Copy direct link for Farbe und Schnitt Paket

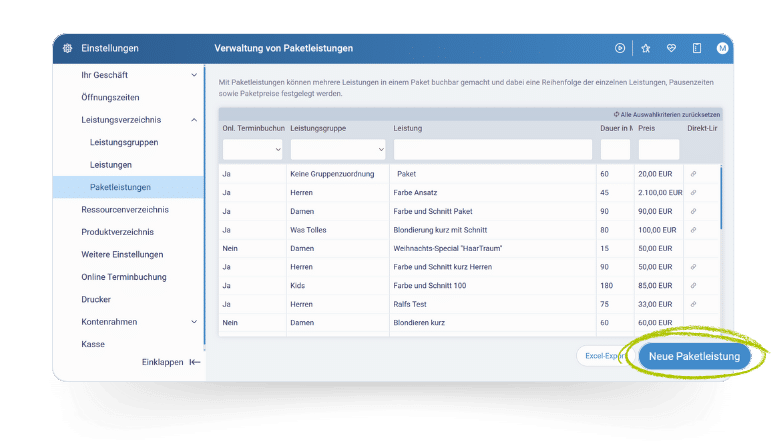click(x=693, y=211)
